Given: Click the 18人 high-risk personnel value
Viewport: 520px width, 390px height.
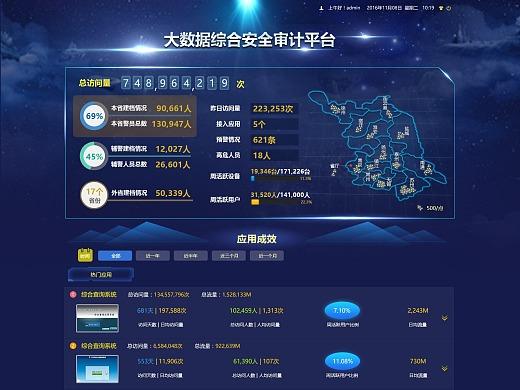Looking at the screenshot, I should tap(262, 156).
